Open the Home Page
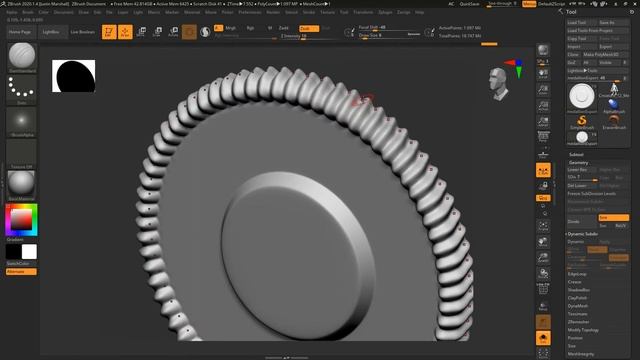Image resolution: width=640 pixels, height=360 pixels. coord(20,32)
